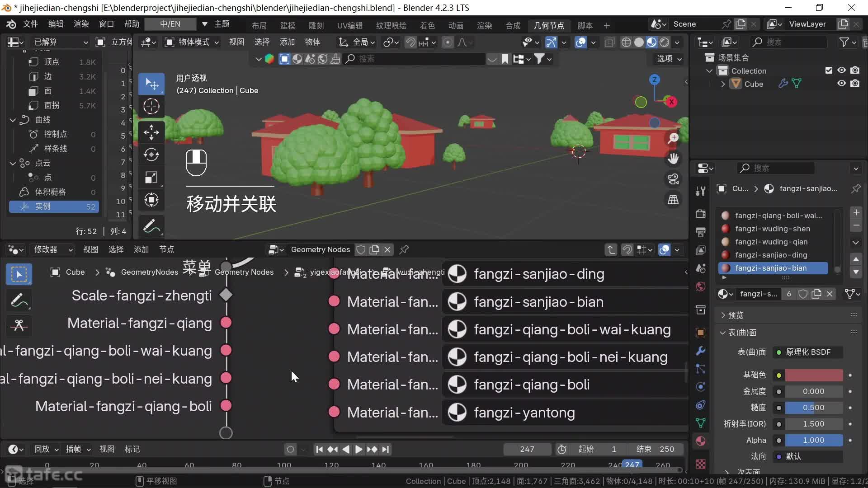Open the 物体模式 mode dropdown

click(192, 42)
